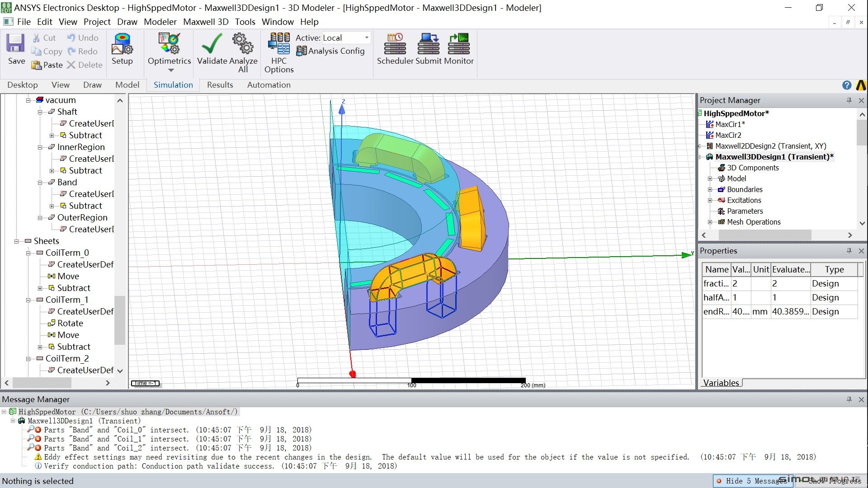This screenshot has height=488, width=868.
Task: Select the MaxCir2 circuit item
Action: [728, 135]
